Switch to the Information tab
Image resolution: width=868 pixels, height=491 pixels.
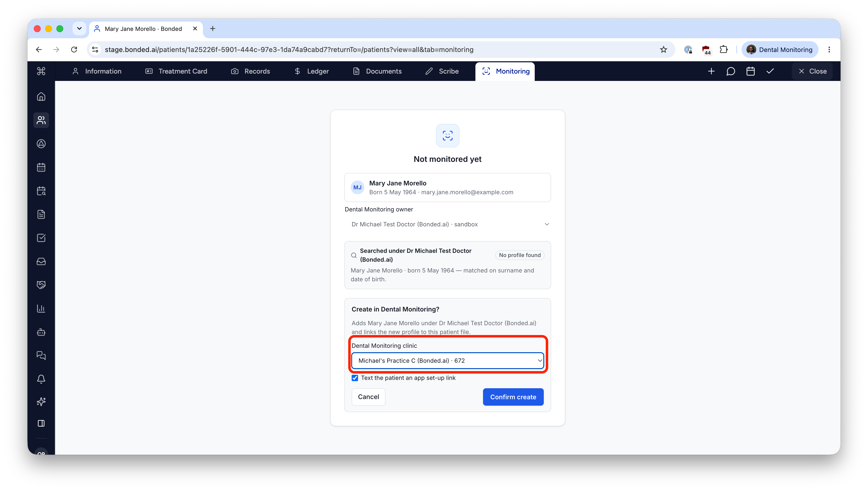pos(97,71)
